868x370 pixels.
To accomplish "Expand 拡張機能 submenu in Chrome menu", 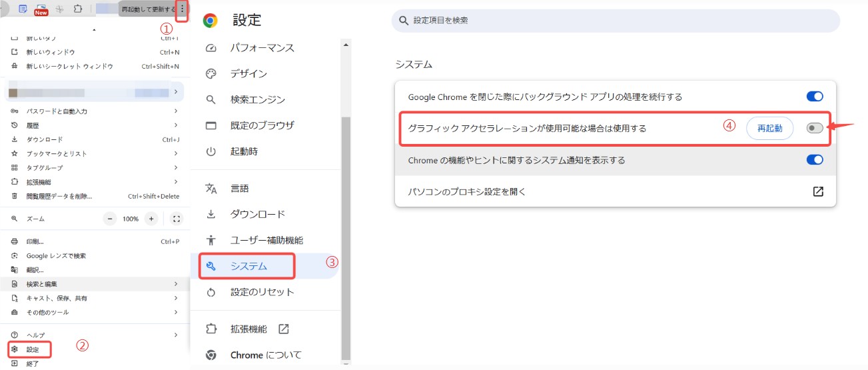I will (176, 181).
